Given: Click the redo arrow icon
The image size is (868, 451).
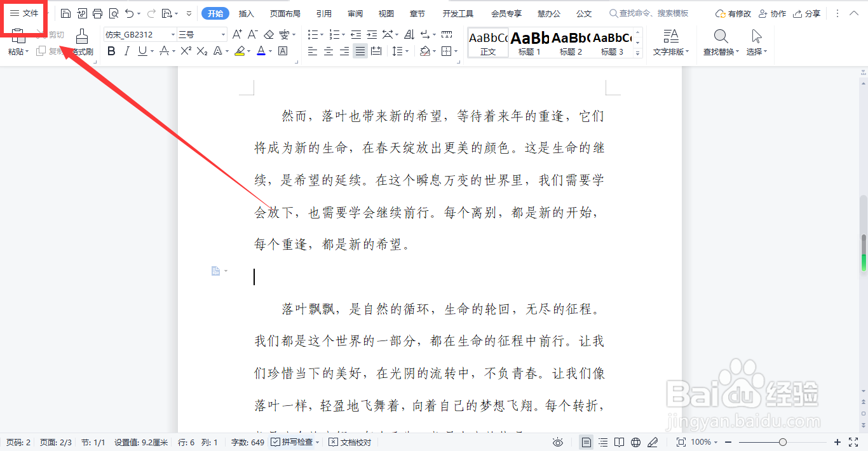Looking at the screenshot, I should pyautogui.click(x=151, y=13).
